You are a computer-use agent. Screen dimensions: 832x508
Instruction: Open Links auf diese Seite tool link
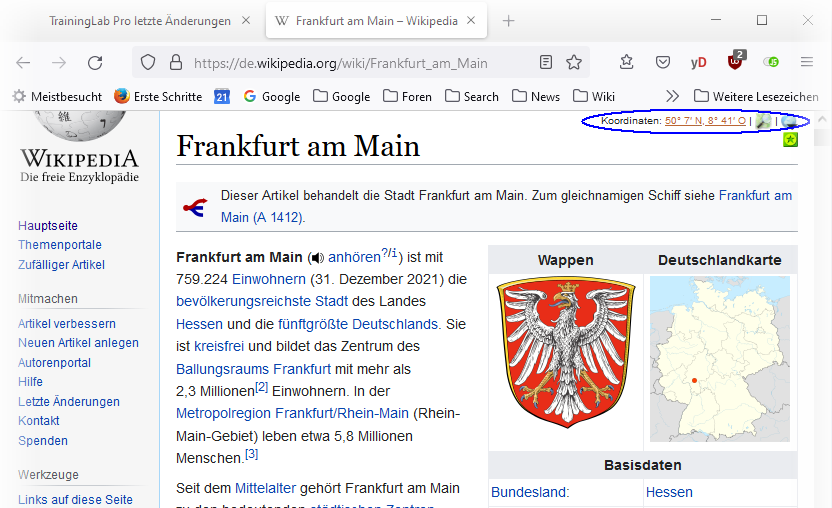click(75, 500)
